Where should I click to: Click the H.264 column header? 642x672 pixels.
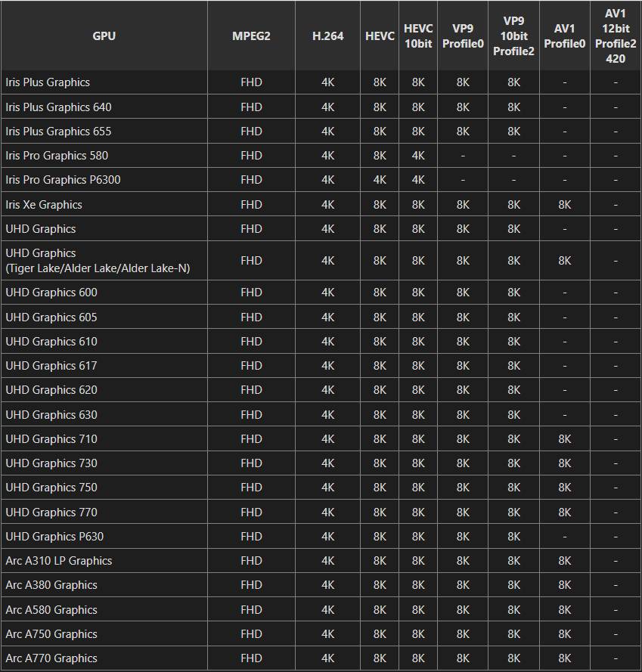point(327,36)
